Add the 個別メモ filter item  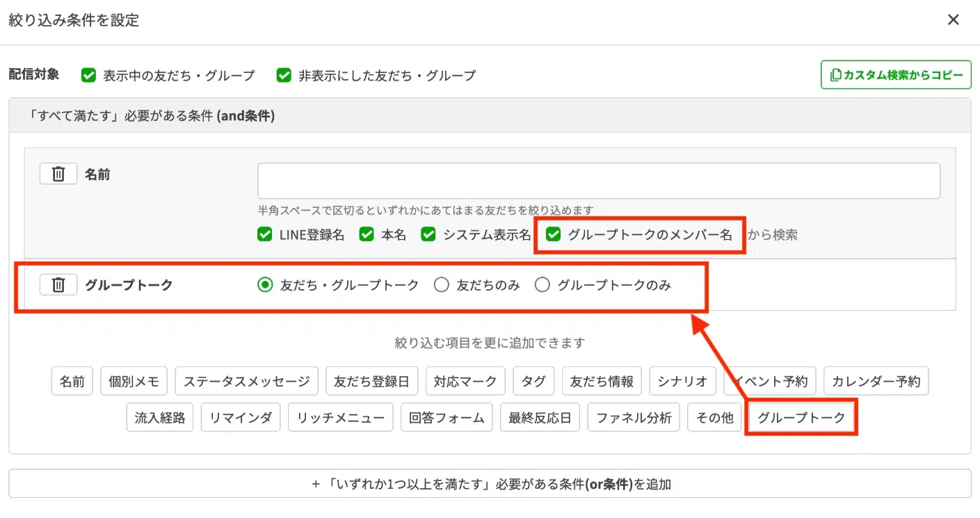tap(134, 381)
